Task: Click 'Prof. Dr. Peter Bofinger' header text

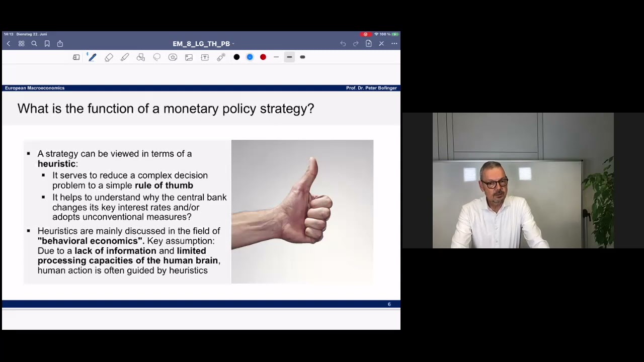Action: pos(371,88)
